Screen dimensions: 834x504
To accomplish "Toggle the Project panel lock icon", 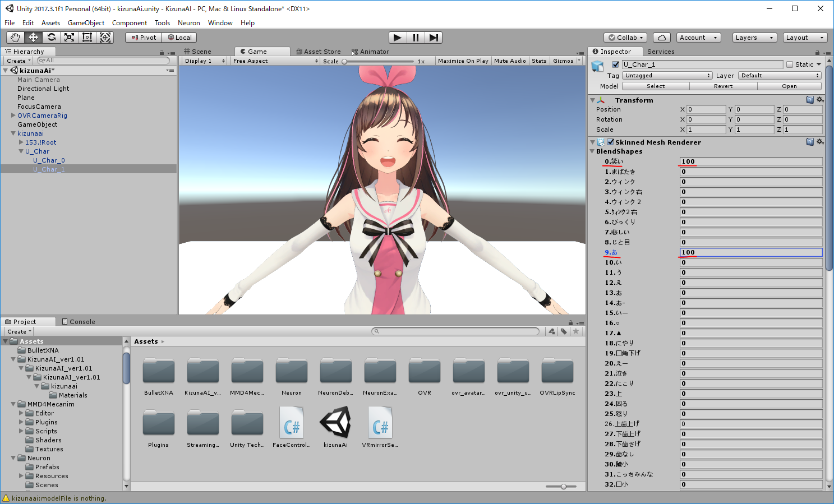I will point(570,322).
